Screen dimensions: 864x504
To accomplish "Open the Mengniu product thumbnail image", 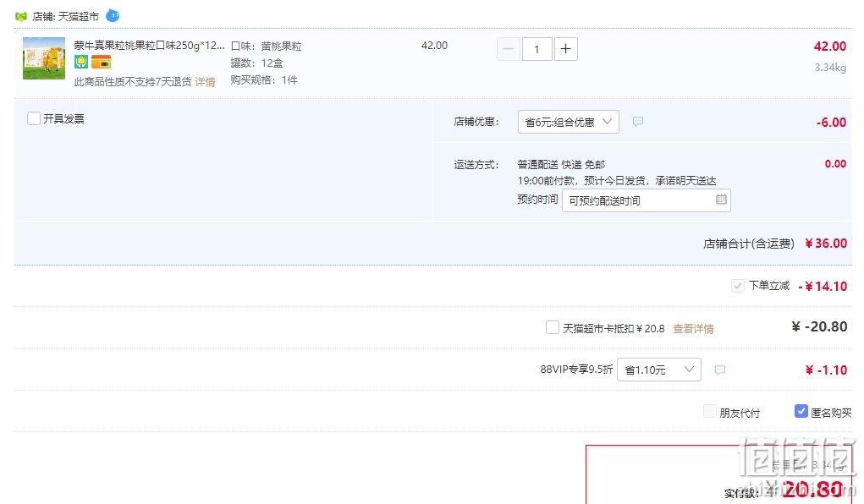I will pos(44,58).
